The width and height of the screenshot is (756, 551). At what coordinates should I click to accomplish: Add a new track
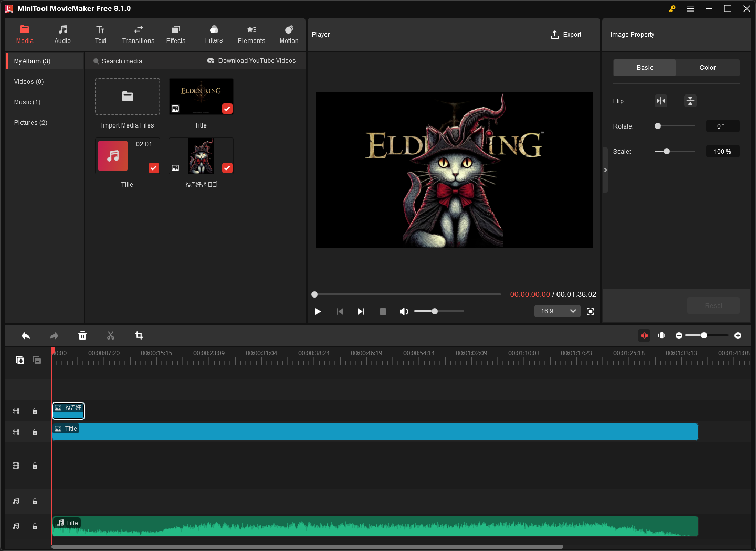[20, 360]
